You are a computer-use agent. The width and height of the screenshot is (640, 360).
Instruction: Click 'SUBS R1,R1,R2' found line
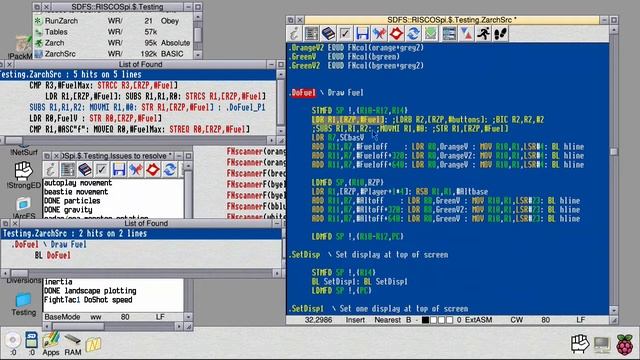click(147, 107)
